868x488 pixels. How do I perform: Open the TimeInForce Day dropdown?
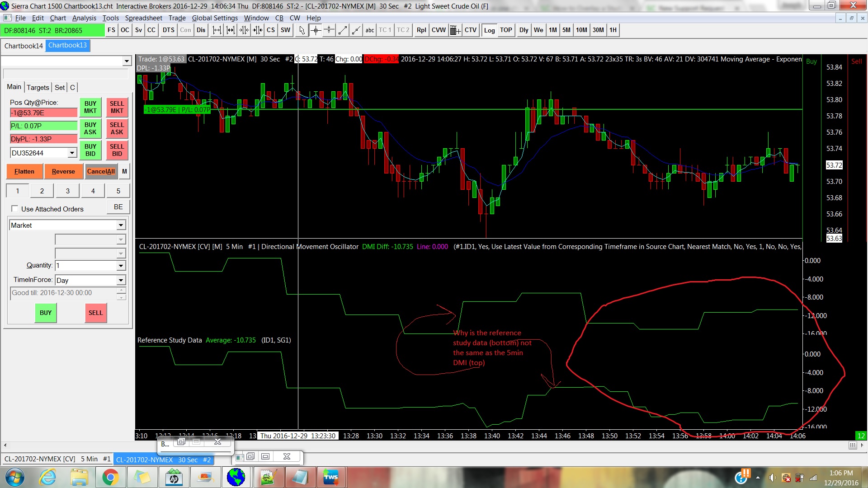point(121,280)
